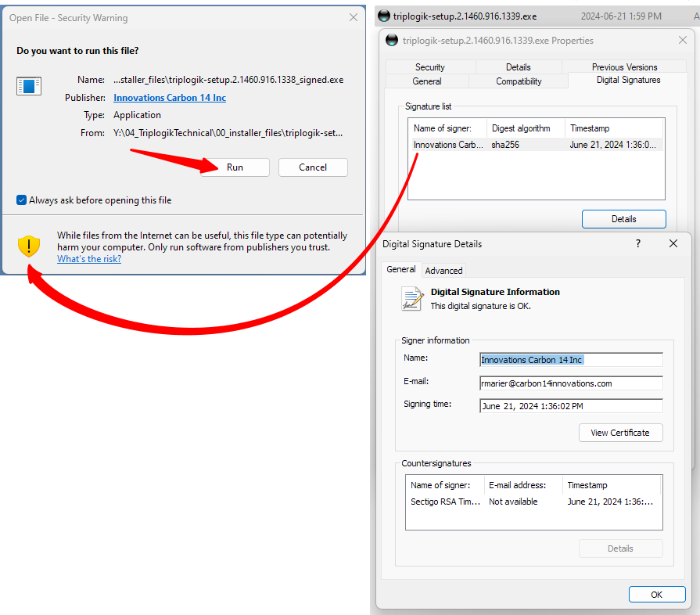The width and height of the screenshot is (700, 615).
Task: Click the Timestamp column header in Signature list
Action: 614,128
